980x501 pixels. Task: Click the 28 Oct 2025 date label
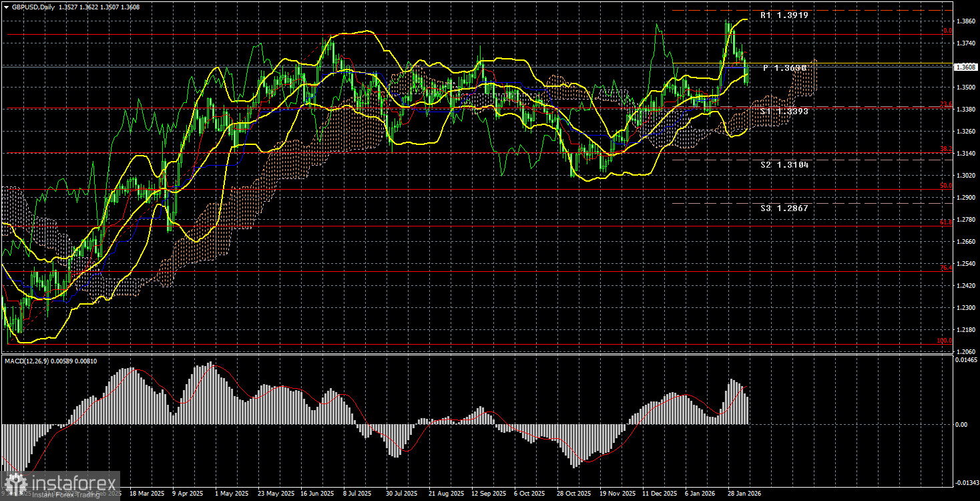573,494
